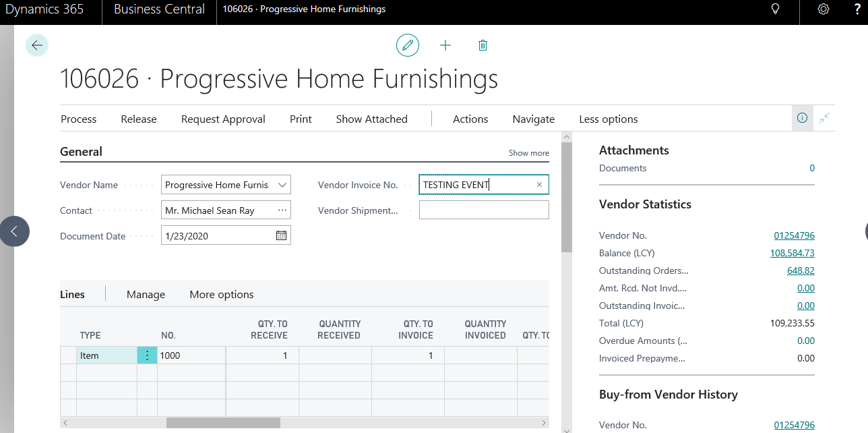Open the row options menu on item 1000

click(x=147, y=355)
